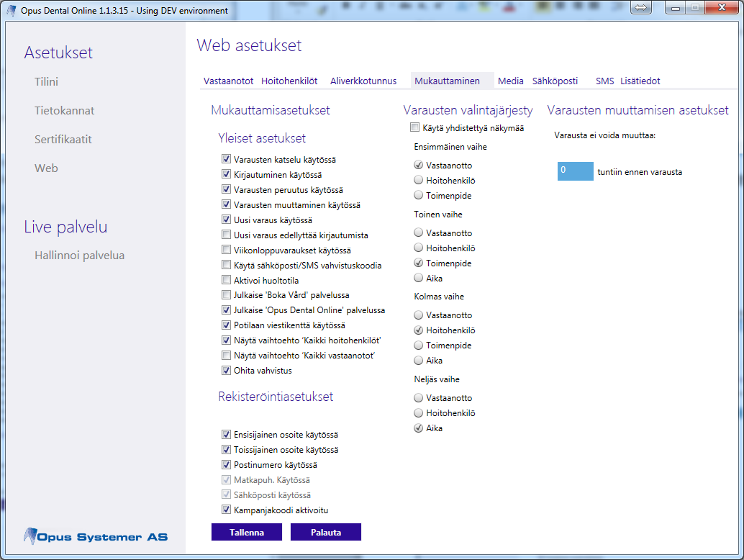The image size is (744, 560).
Task: Check Käytä sähköposti/SMS vahvistuskoodia
Action: pos(227,265)
